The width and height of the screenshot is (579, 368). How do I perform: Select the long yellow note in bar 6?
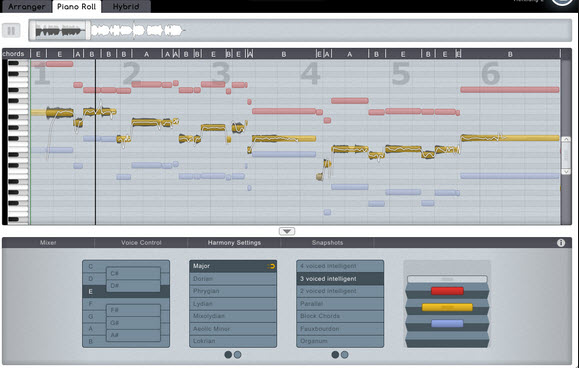coord(510,138)
